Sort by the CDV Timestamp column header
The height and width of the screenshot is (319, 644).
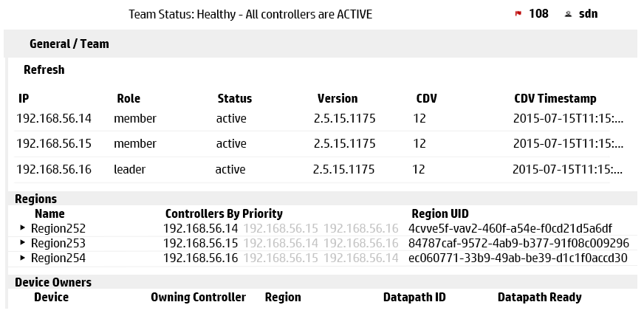[555, 98]
